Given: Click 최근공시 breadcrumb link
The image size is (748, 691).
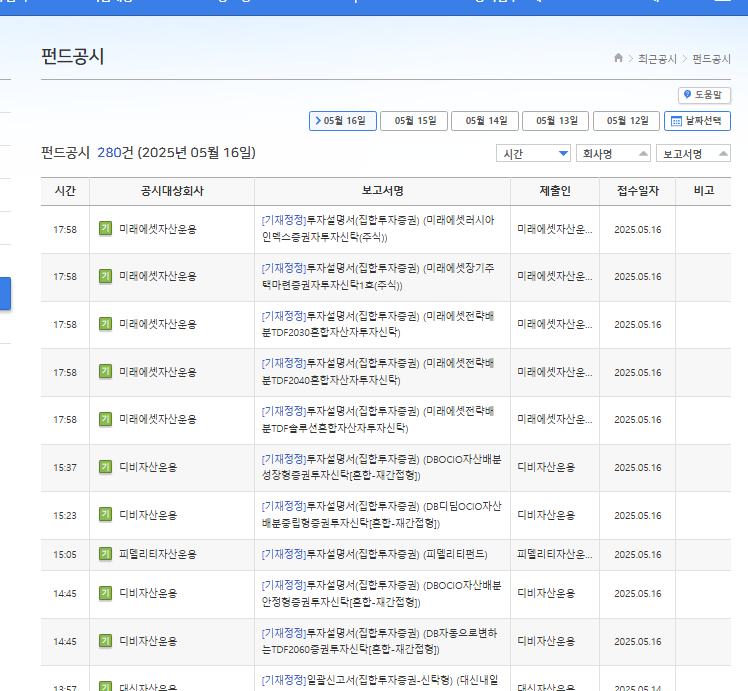Looking at the screenshot, I should (x=657, y=59).
